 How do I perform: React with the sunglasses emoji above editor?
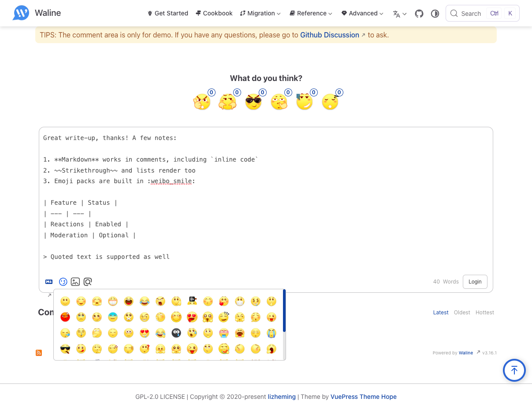[x=253, y=102]
